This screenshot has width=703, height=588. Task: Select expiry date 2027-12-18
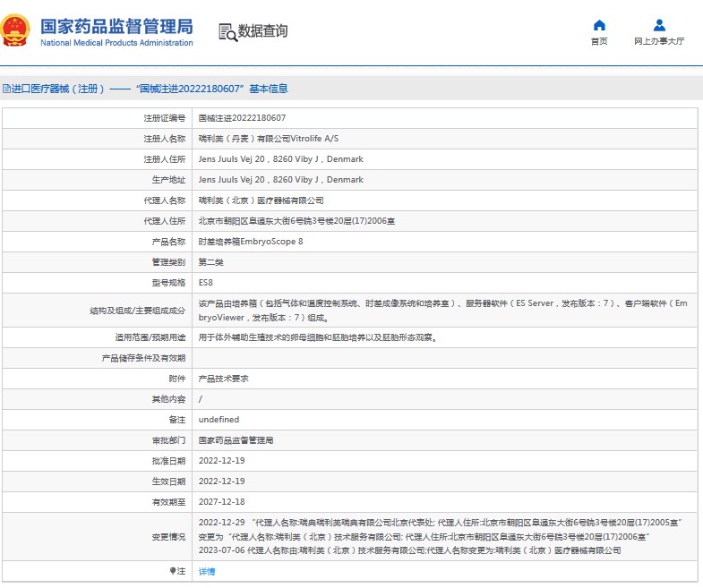(x=221, y=502)
